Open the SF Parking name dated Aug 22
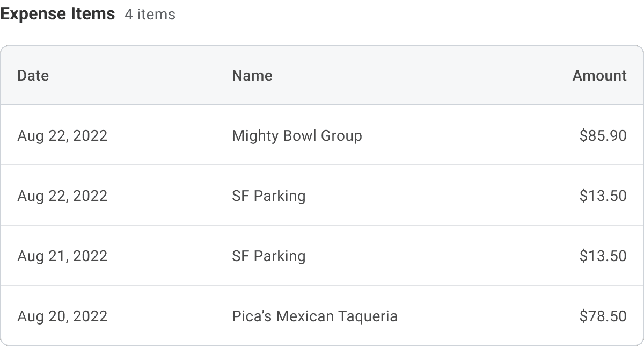This screenshot has width=644, height=346. pyautogui.click(x=268, y=196)
